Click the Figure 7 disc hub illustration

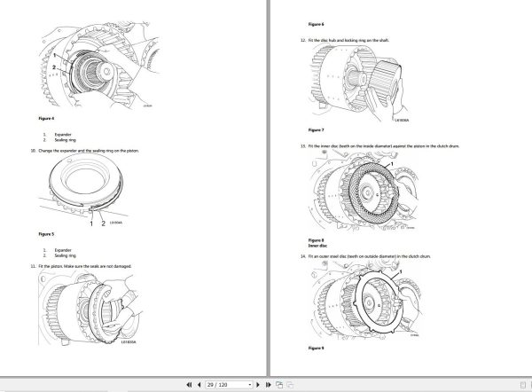click(x=358, y=84)
